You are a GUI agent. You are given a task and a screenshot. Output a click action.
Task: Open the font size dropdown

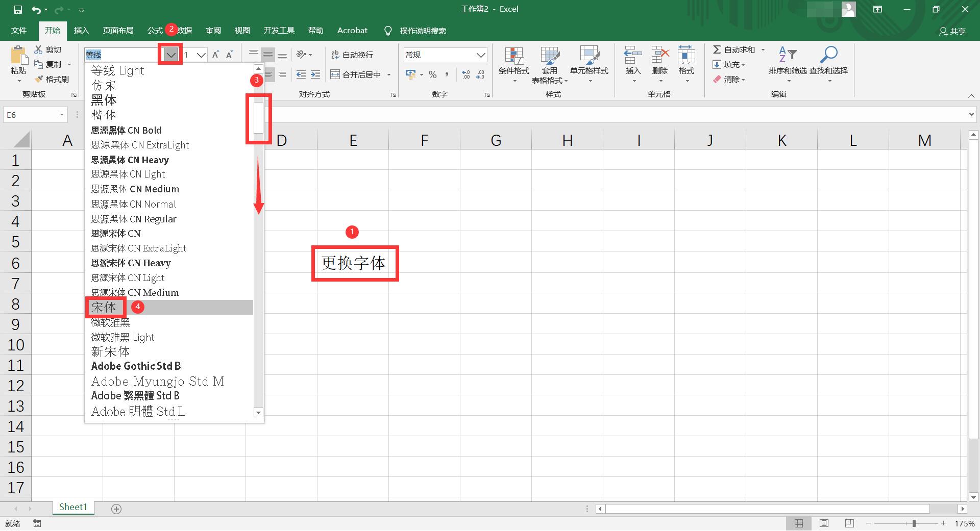202,55
